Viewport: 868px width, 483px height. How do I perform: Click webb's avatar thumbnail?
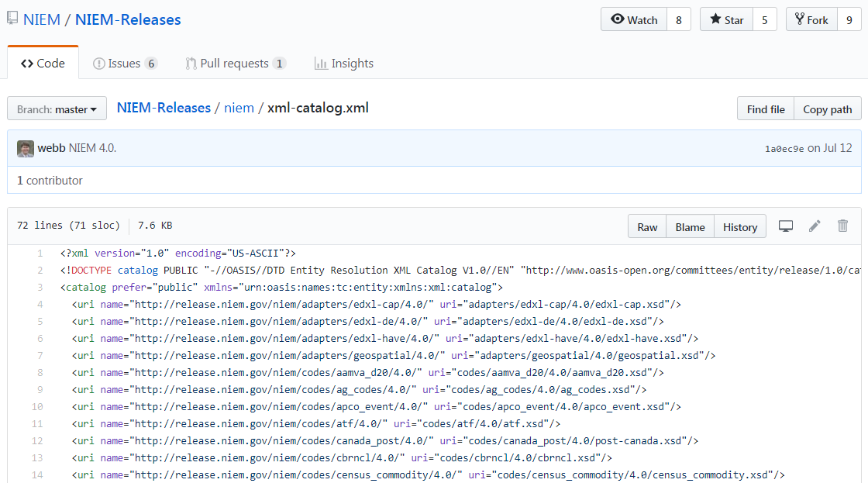26,148
